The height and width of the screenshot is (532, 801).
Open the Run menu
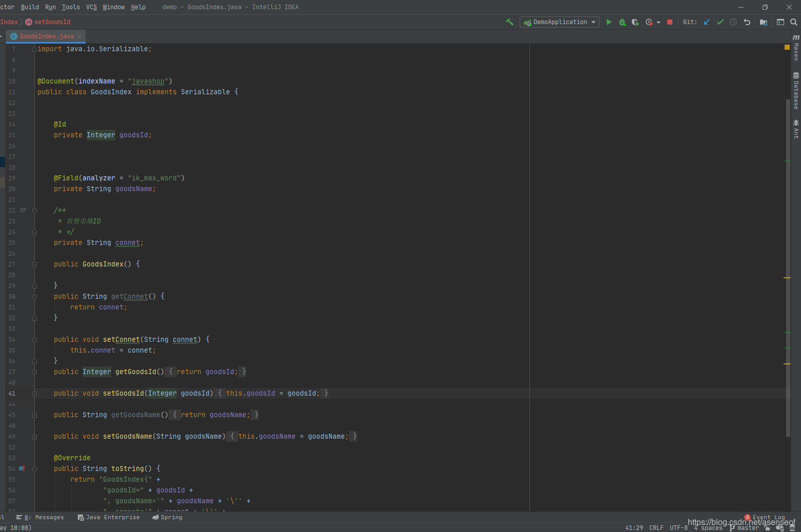50,7
